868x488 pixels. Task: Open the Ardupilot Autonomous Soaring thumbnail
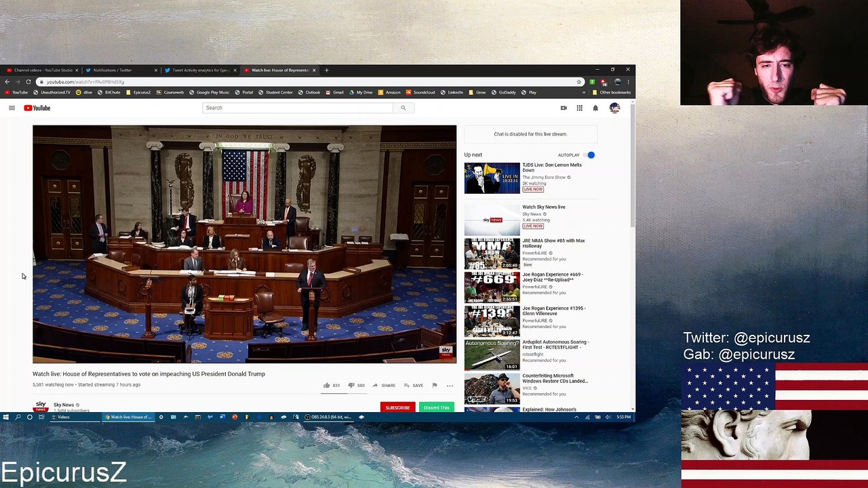click(492, 354)
